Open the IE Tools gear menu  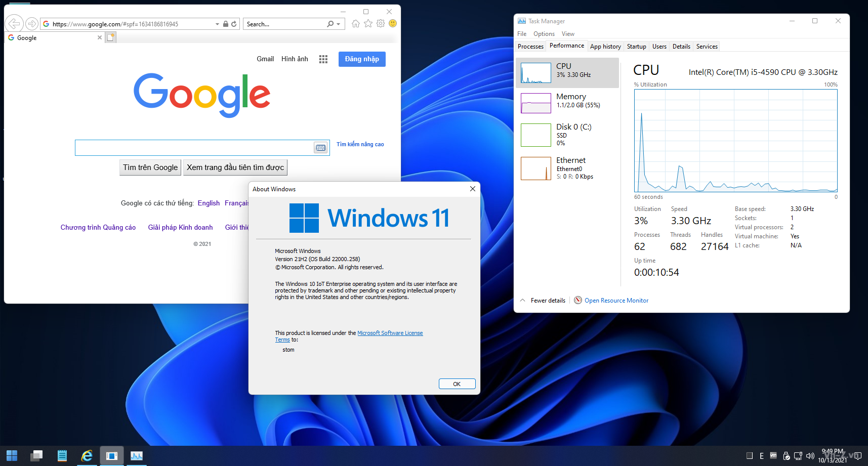coord(381,24)
